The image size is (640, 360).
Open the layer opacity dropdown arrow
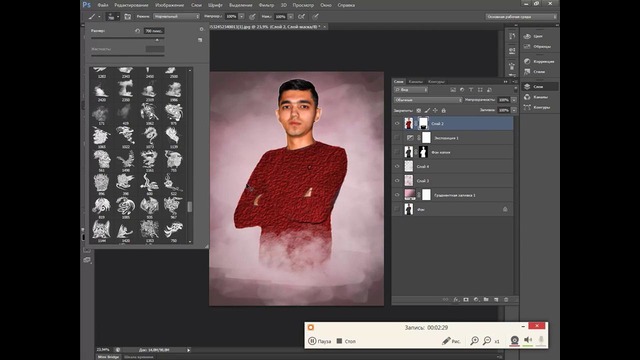(514, 100)
